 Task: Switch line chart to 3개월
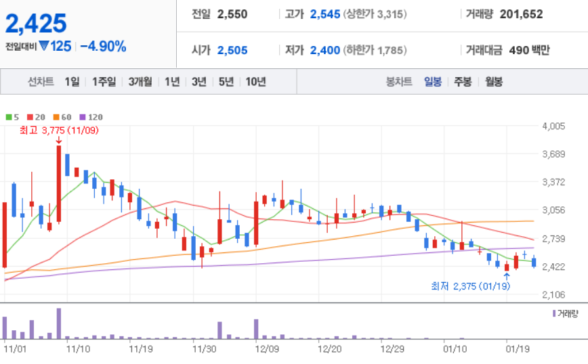[140, 82]
